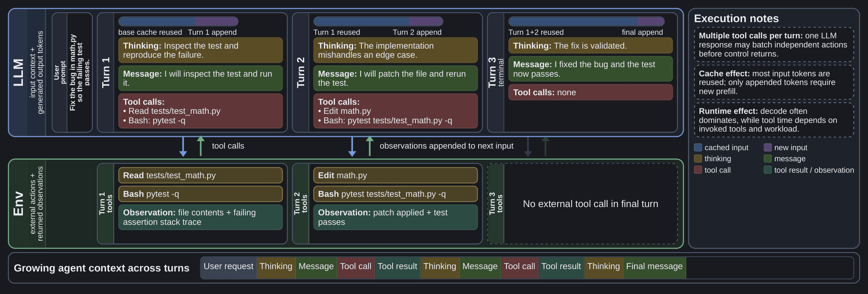This screenshot has width=868, height=294.
Task: Select 'mishandles an edge case' thinking block
Action: [395, 50]
